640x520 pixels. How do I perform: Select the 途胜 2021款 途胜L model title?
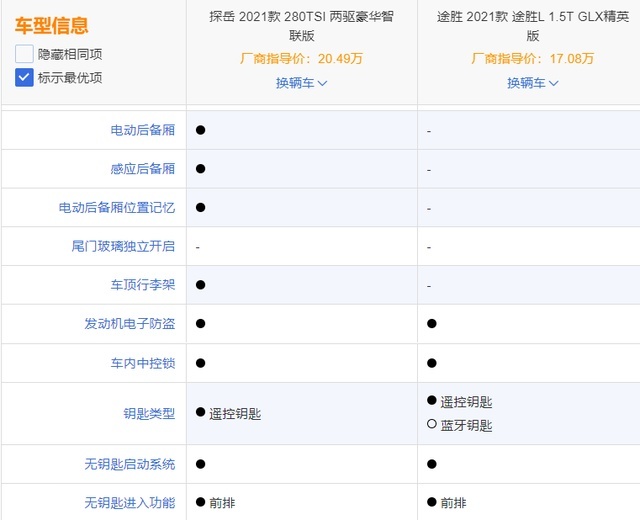(x=533, y=26)
